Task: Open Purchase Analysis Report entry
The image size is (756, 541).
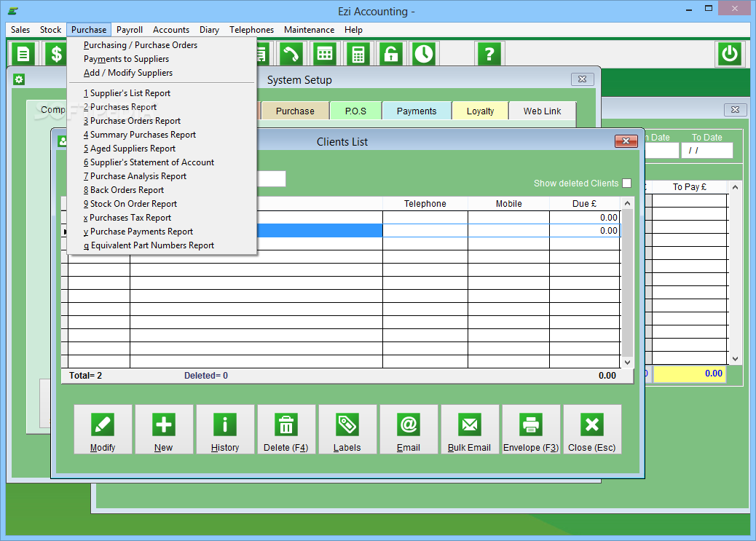Action: [x=162, y=176]
